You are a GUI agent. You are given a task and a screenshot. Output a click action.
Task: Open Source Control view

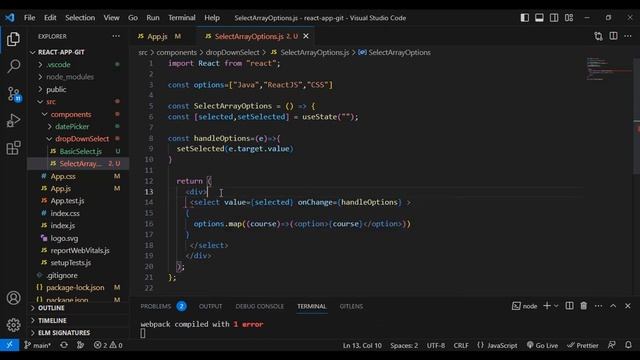click(x=13, y=94)
